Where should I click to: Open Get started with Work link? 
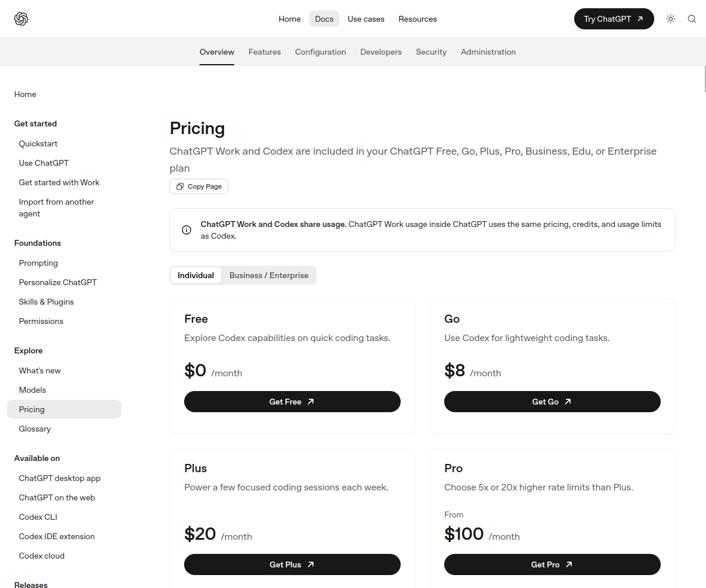pos(59,182)
